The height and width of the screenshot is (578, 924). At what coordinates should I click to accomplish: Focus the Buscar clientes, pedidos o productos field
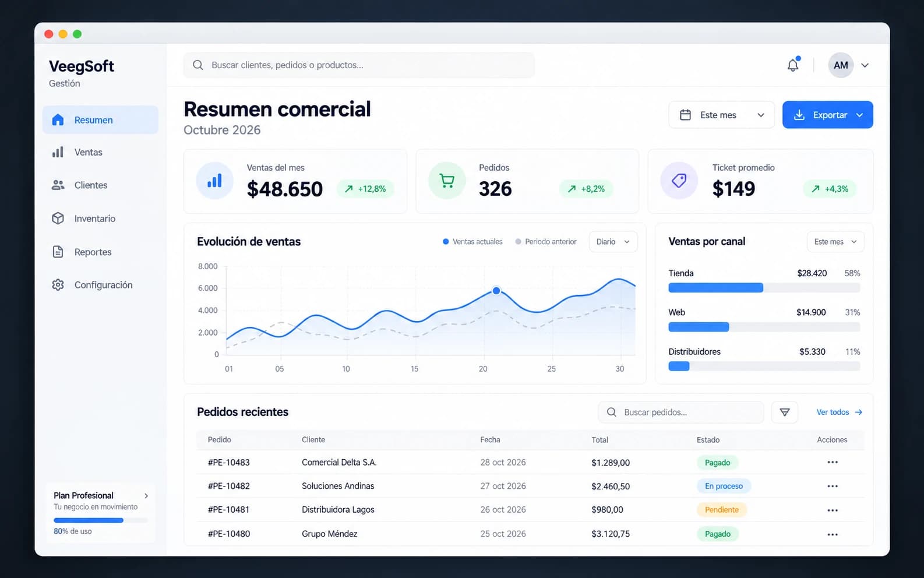359,65
